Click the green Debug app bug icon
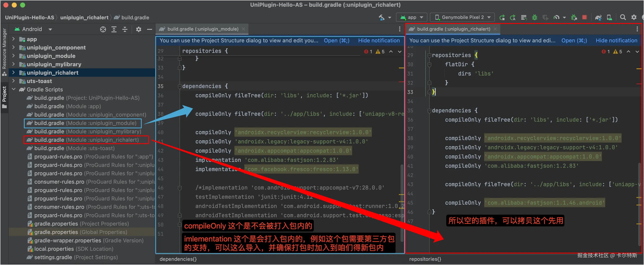 click(534, 17)
